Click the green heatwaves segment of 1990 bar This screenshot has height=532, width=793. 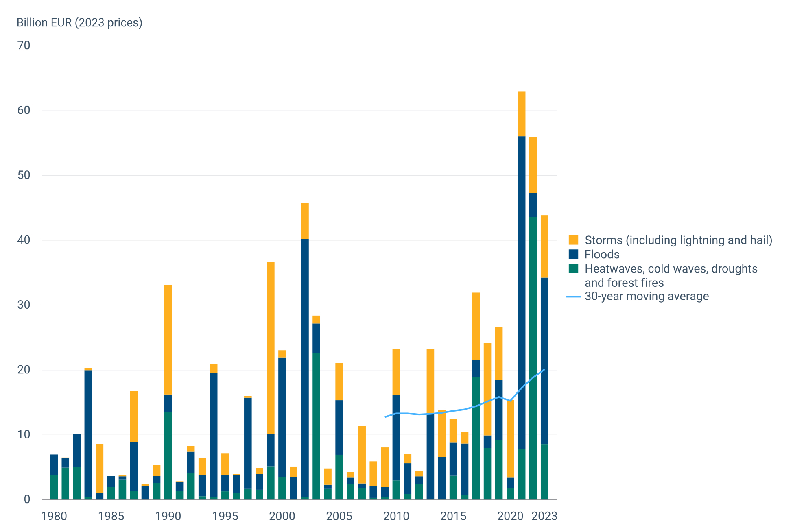coord(168,456)
